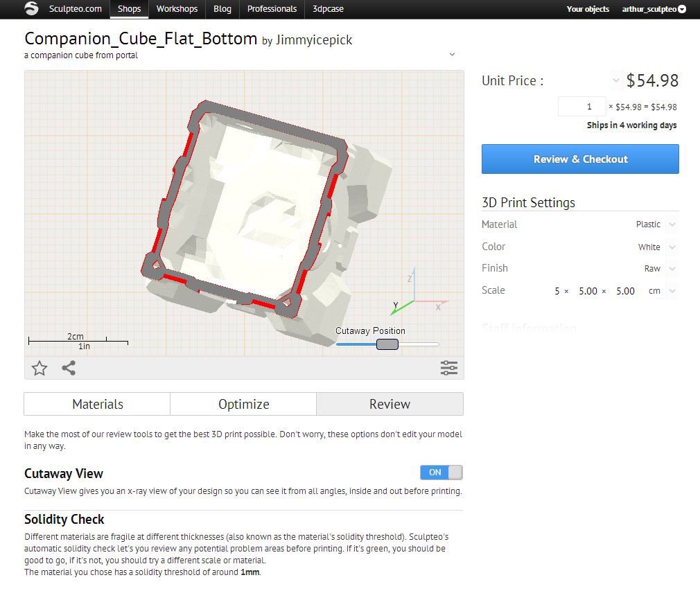Open the Finish dropdown showing Raw
The width and height of the screenshot is (700, 600).
(672, 269)
